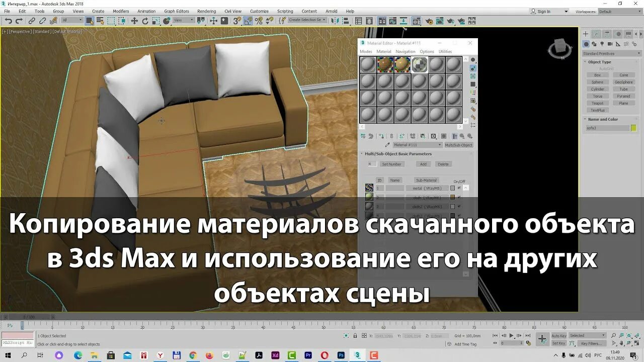Toggle Scene Explorer icon in toolbar
644x362 pixels.
coord(359,21)
